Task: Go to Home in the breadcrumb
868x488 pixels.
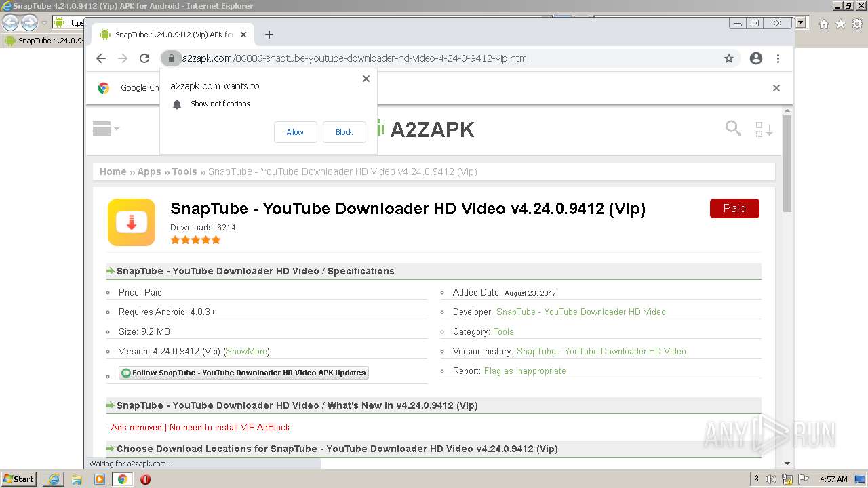Action: click(113, 171)
